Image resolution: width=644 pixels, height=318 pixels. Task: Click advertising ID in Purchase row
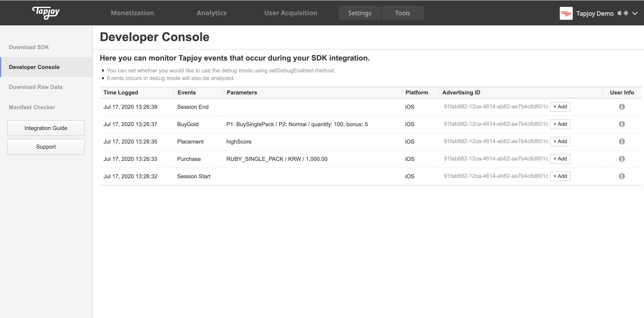point(496,159)
